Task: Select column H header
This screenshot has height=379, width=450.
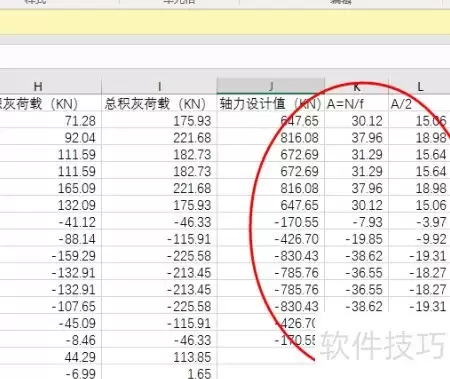Action: click(x=38, y=87)
